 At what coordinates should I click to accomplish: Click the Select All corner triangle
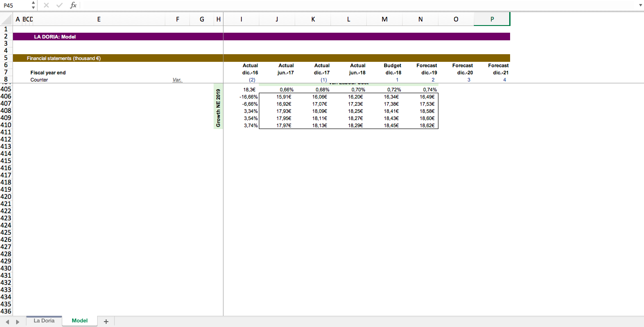coord(6,19)
